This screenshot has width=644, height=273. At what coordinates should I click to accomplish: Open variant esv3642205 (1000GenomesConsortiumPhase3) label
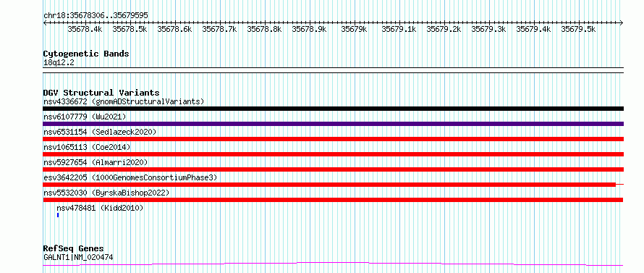coord(130,177)
